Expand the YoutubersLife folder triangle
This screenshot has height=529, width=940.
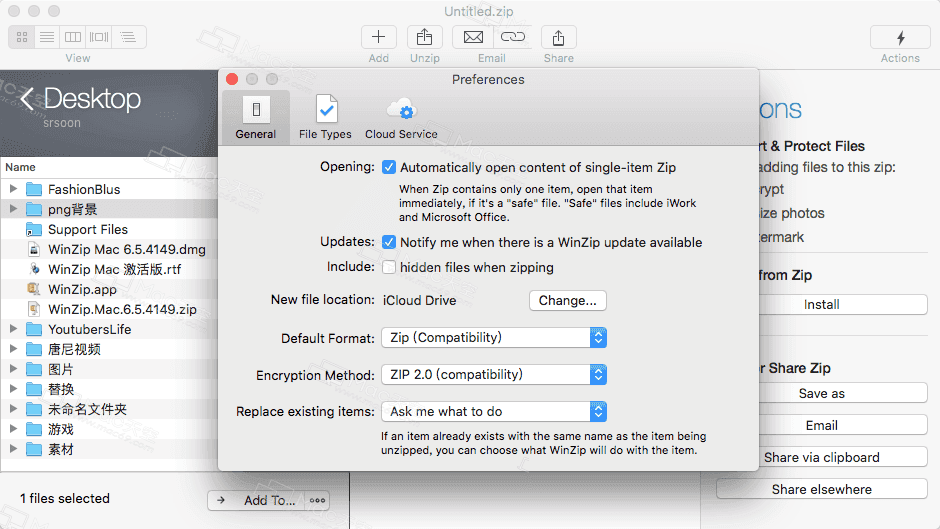coord(13,329)
